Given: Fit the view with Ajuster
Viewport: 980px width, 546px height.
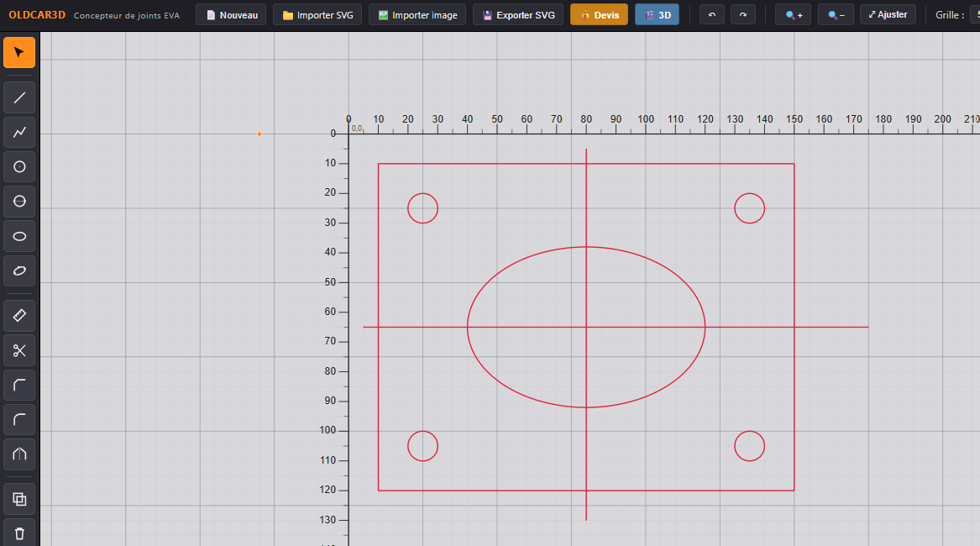Looking at the screenshot, I should (x=888, y=14).
